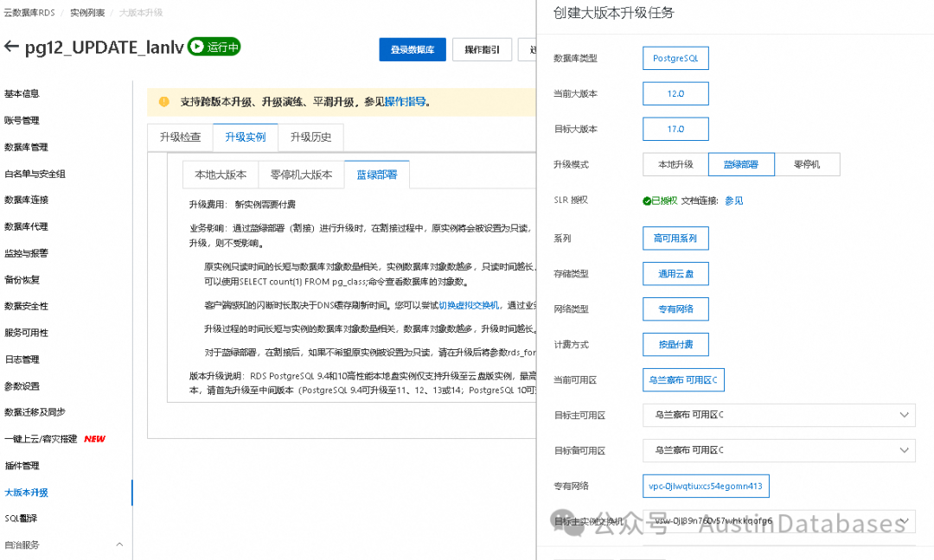Click the 17.0 target version option
Viewport: 934px width, 560px height.
675,129
